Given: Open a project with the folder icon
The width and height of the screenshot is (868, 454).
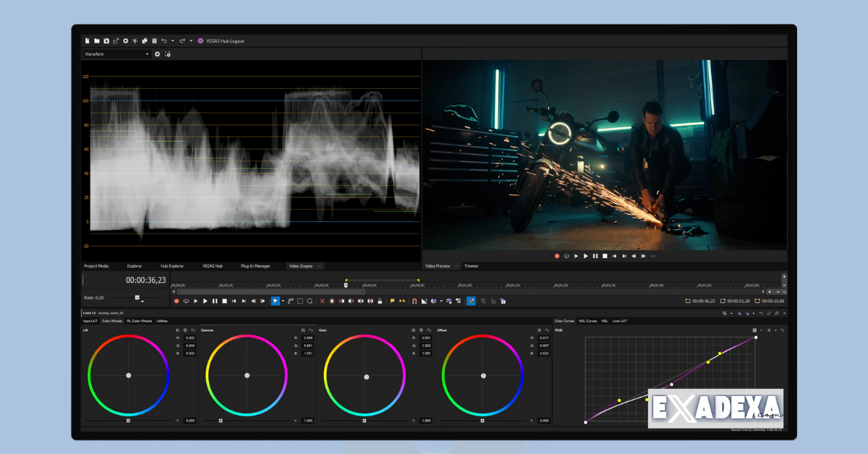Looking at the screenshot, I should coord(96,41).
